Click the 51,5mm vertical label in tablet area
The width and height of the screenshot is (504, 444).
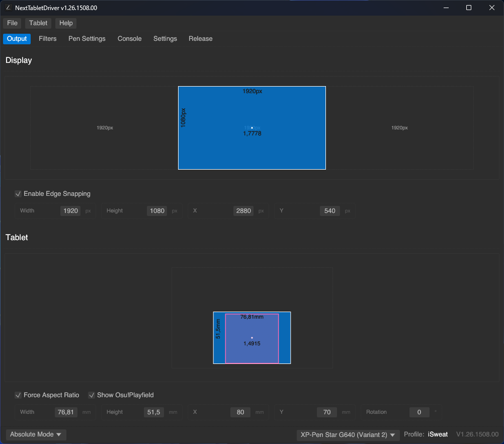tap(218, 329)
